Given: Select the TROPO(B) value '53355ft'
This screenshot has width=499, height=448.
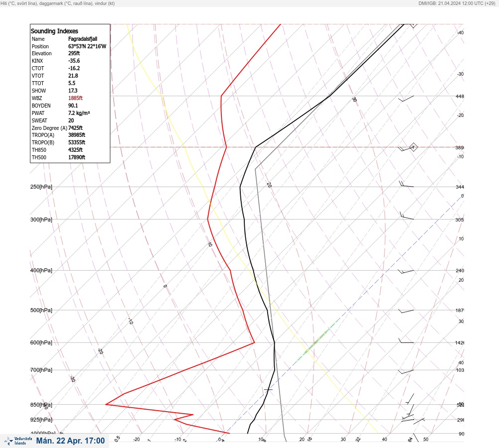Looking at the screenshot, I should (77, 142).
